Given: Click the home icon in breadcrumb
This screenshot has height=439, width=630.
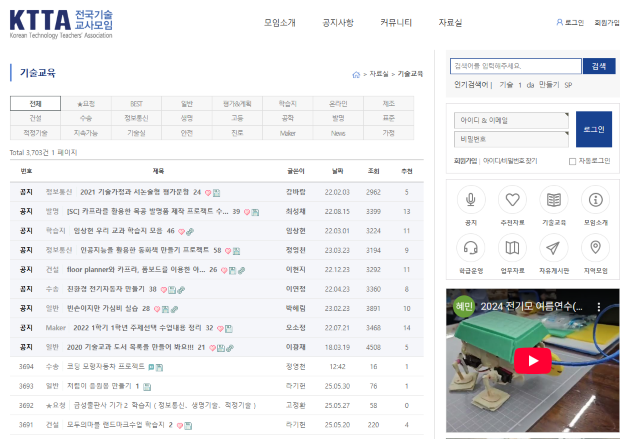Looking at the screenshot, I should tap(356, 74).
